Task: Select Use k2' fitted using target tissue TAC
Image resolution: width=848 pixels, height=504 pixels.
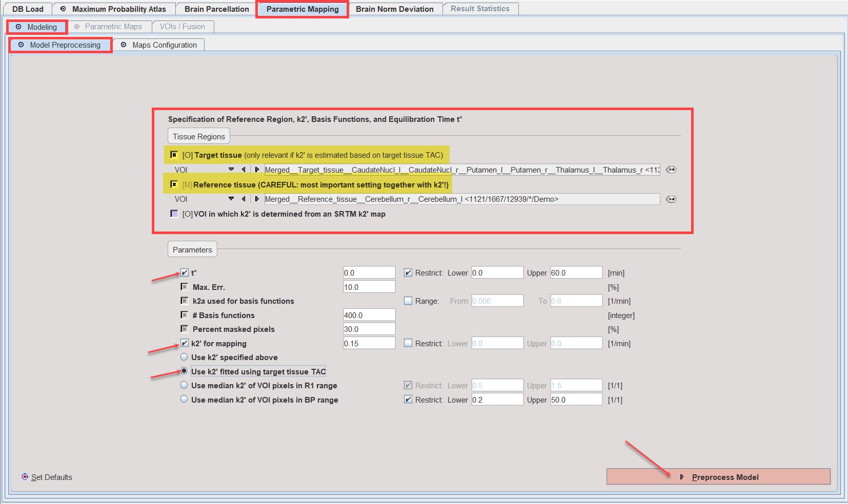Action: (x=184, y=371)
